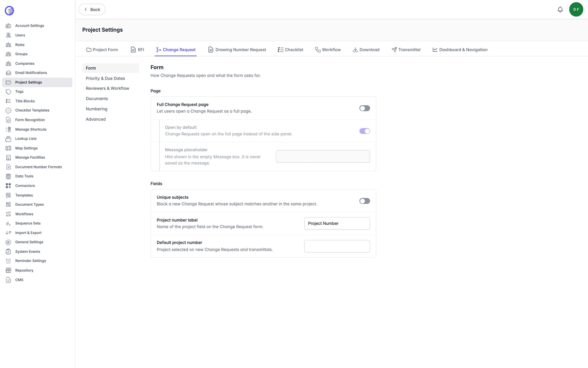This screenshot has width=588, height=368.
Task: Select the Change Request tab
Action: click(176, 50)
